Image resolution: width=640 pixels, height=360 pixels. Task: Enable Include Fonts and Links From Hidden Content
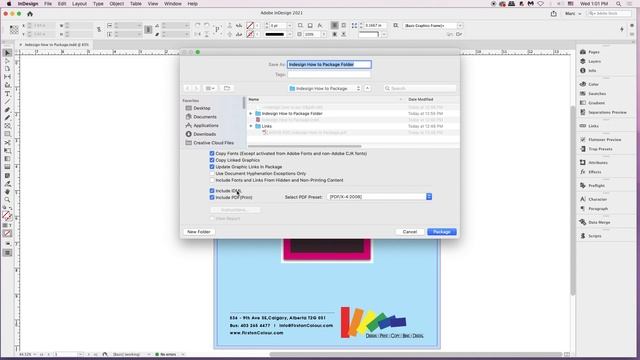point(212,180)
